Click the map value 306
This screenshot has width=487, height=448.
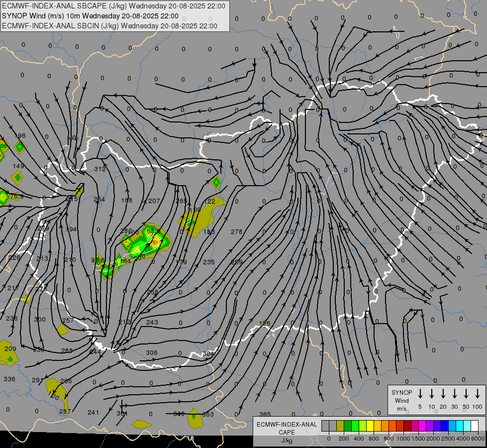point(152,353)
